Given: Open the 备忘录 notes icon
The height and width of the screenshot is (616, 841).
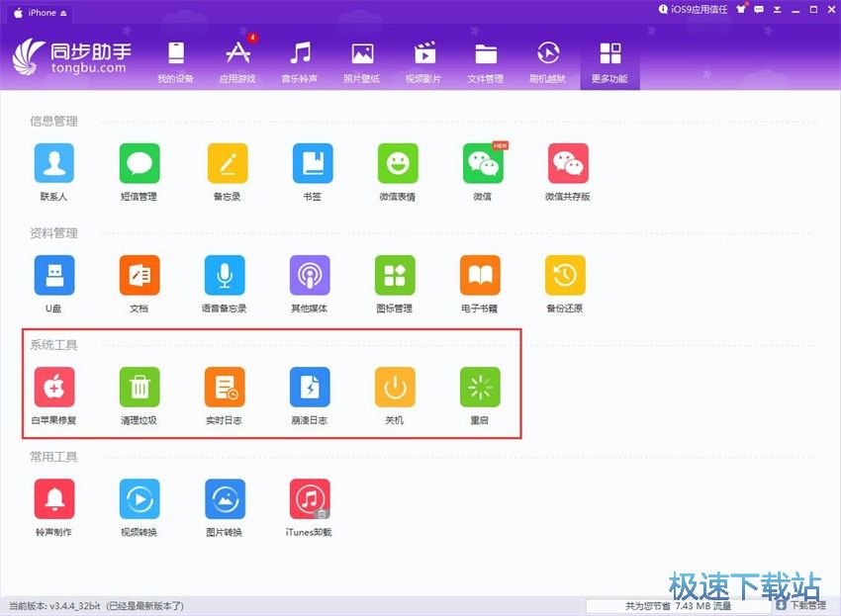Looking at the screenshot, I should pyautogui.click(x=228, y=163).
